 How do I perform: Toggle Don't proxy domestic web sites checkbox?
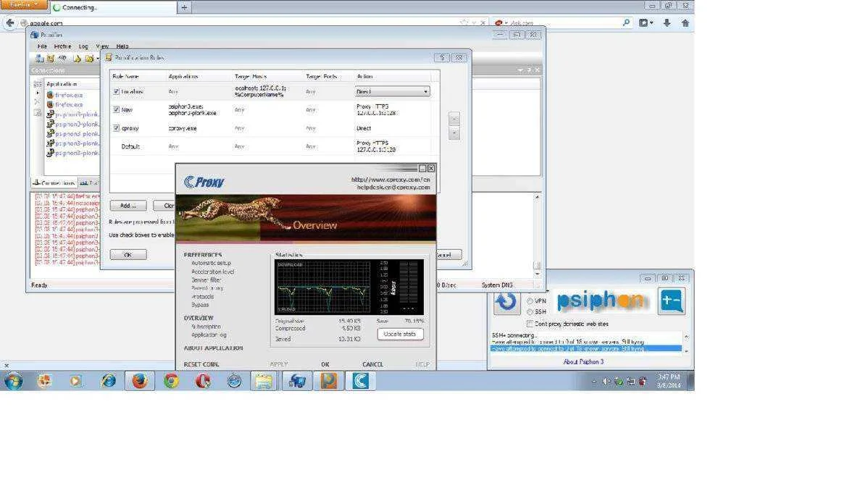[x=530, y=324]
